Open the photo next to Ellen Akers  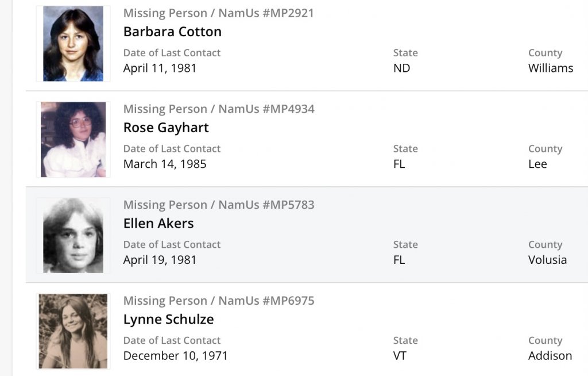[73, 235]
